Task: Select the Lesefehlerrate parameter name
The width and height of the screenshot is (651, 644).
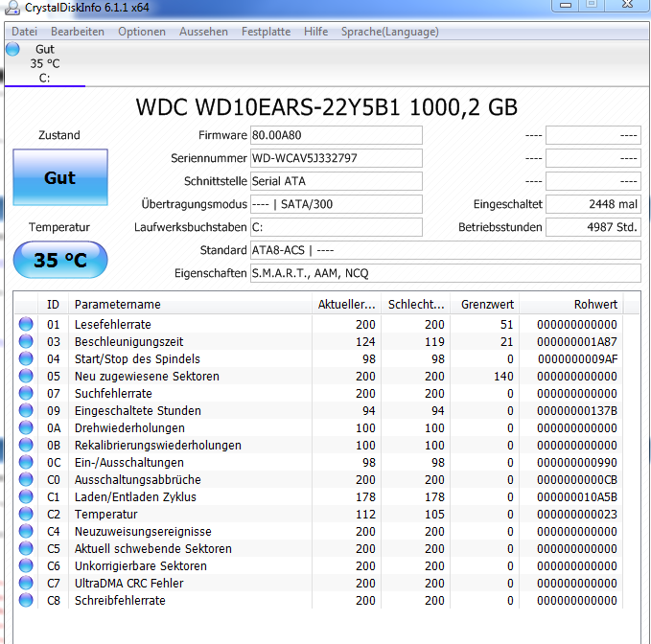Action: (x=112, y=324)
